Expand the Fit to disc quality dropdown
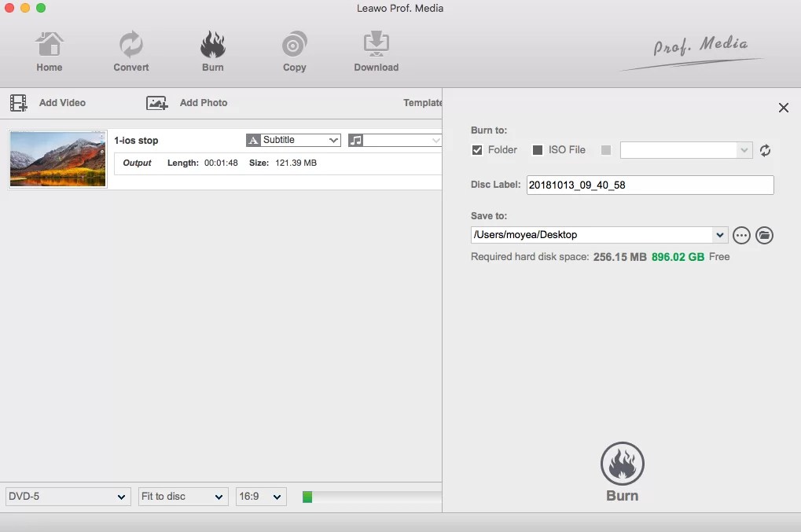Screen dimensions: 801x532 tap(182, 496)
